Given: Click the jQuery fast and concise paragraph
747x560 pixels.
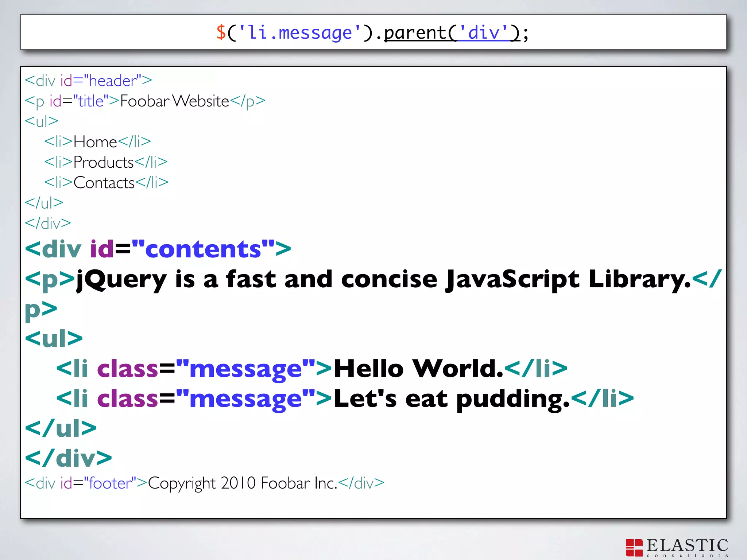Looking at the screenshot, I should coord(383,279).
